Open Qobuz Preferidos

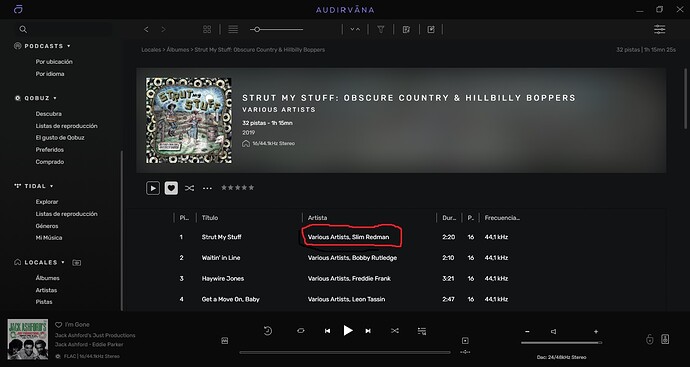[x=50, y=150]
